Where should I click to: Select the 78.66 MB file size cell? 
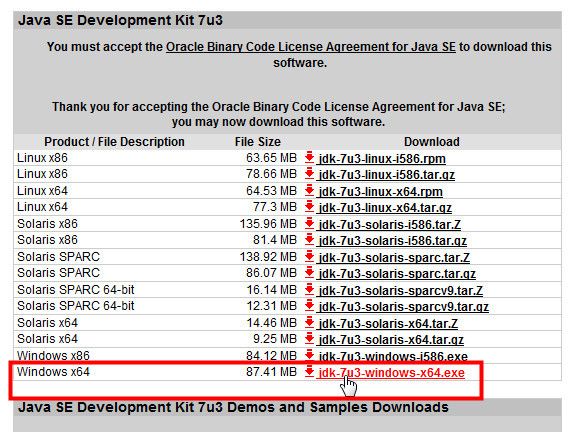tap(271, 174)
